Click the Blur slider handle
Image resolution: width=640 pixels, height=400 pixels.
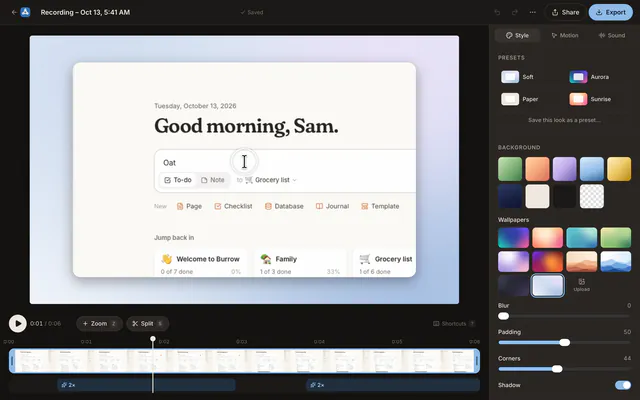pos(504,316)
